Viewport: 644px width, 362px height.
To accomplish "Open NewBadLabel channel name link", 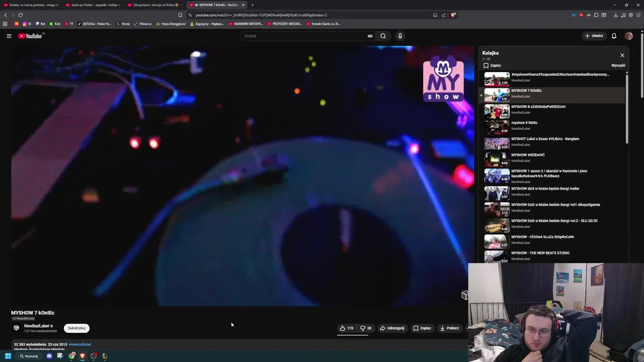I will (x=37, y=326).
